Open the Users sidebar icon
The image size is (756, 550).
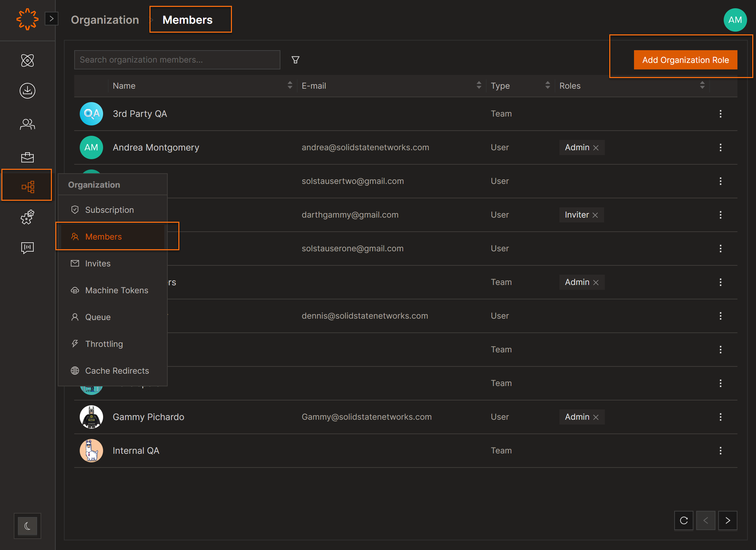pos(27,124)
